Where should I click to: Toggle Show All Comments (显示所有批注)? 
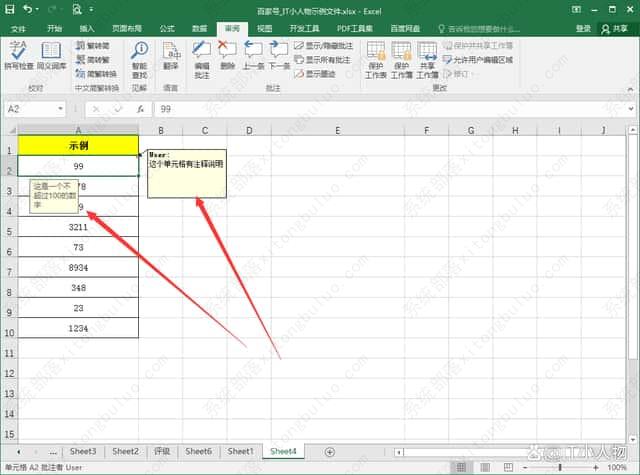click(323, 60)
